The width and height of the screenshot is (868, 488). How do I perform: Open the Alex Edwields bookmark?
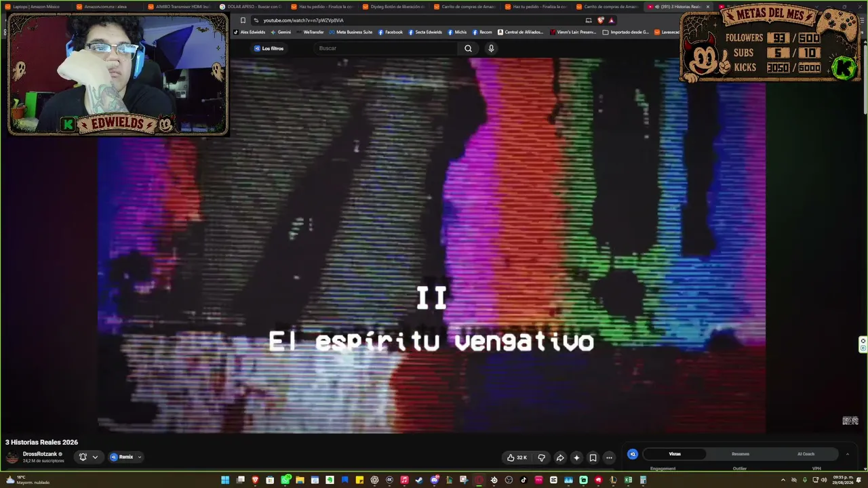point(250,32)
